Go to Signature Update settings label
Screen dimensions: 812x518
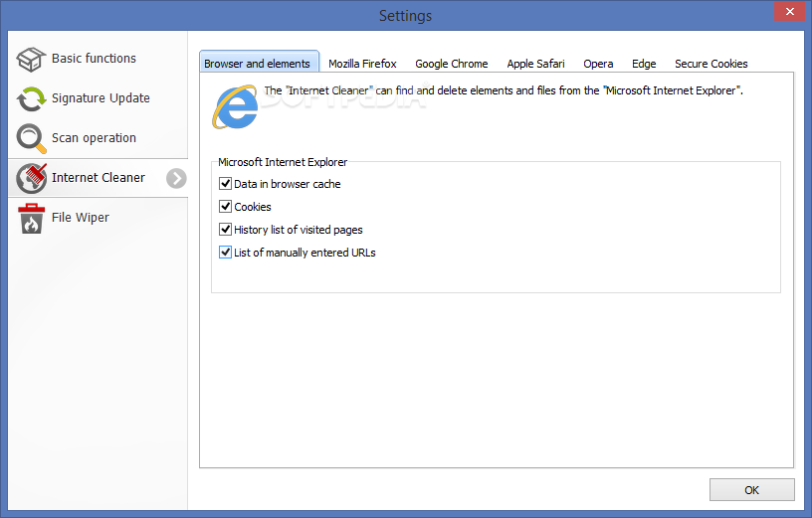tap(101, 97)
